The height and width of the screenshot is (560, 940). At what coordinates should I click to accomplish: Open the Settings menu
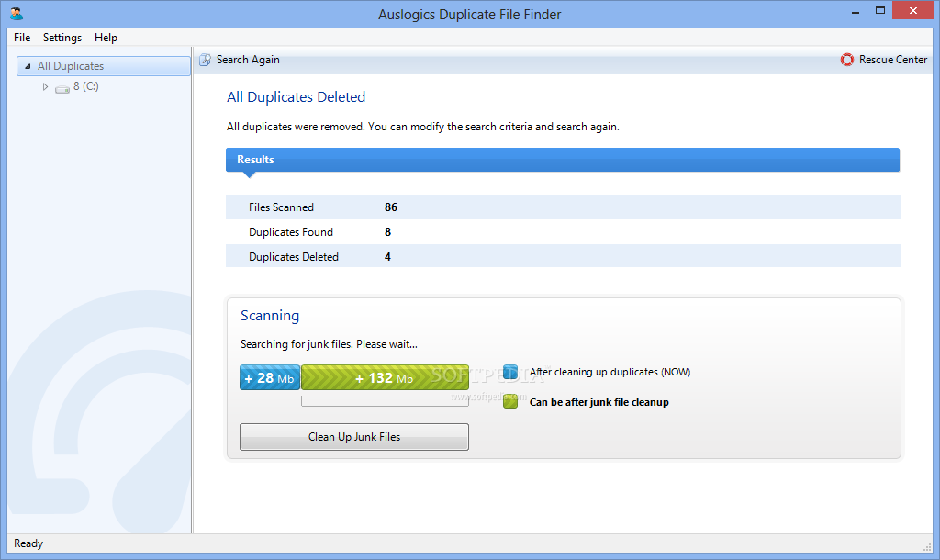coord(62,37)
